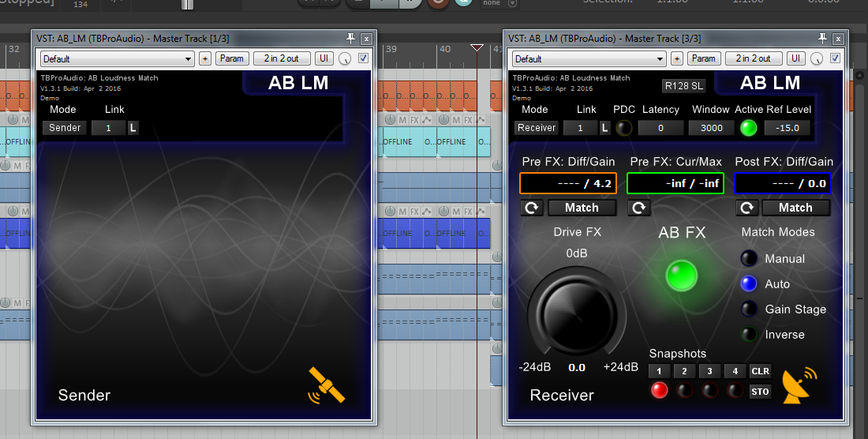Viewport: 868px width, 439px height.
Task: Select Auto match mode
Action: coord(748,284)
